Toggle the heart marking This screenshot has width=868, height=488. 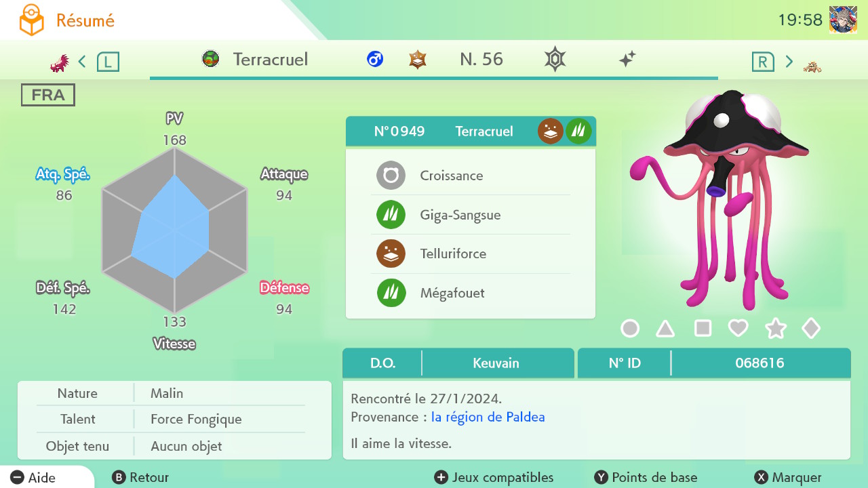tap(738, 329)
